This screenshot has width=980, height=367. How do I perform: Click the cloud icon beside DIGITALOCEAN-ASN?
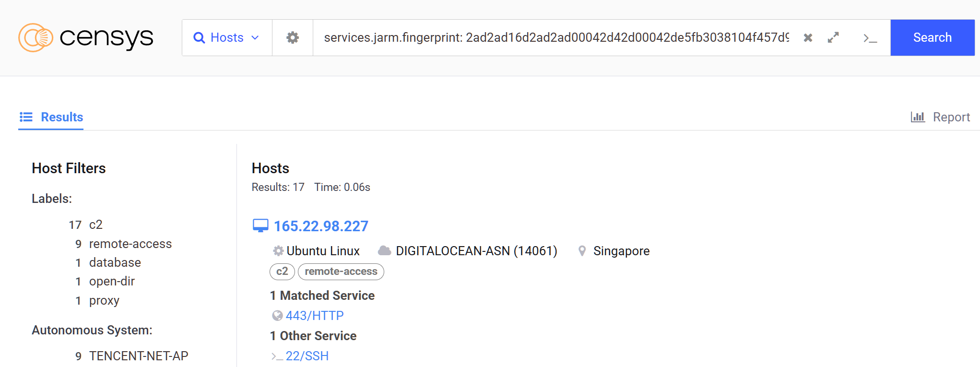pyautogui.click(x=384, y=251)
